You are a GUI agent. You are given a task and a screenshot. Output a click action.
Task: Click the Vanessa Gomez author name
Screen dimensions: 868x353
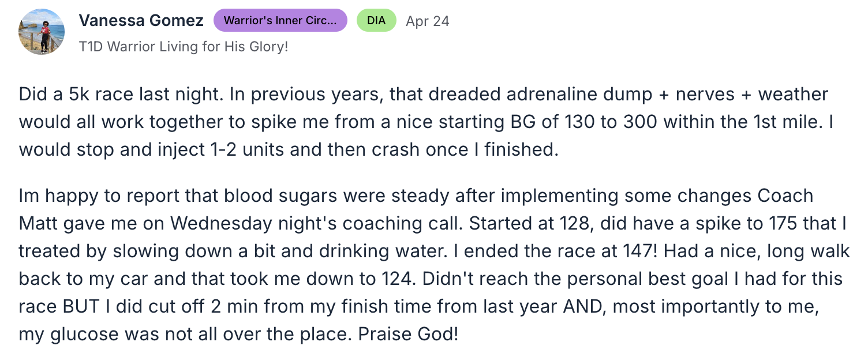[x=141, y=21]
